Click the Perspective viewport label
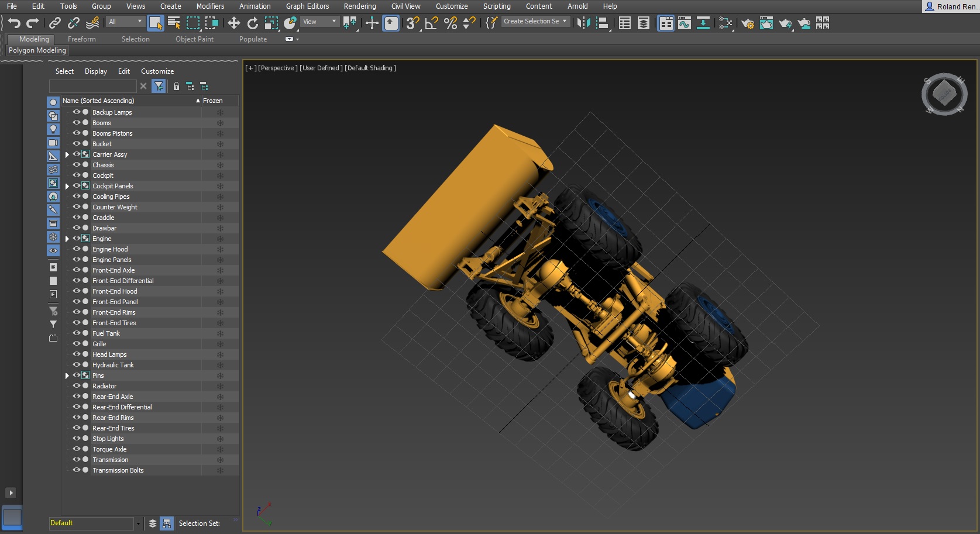Screen dimensions: 980x534 (278, 68)
